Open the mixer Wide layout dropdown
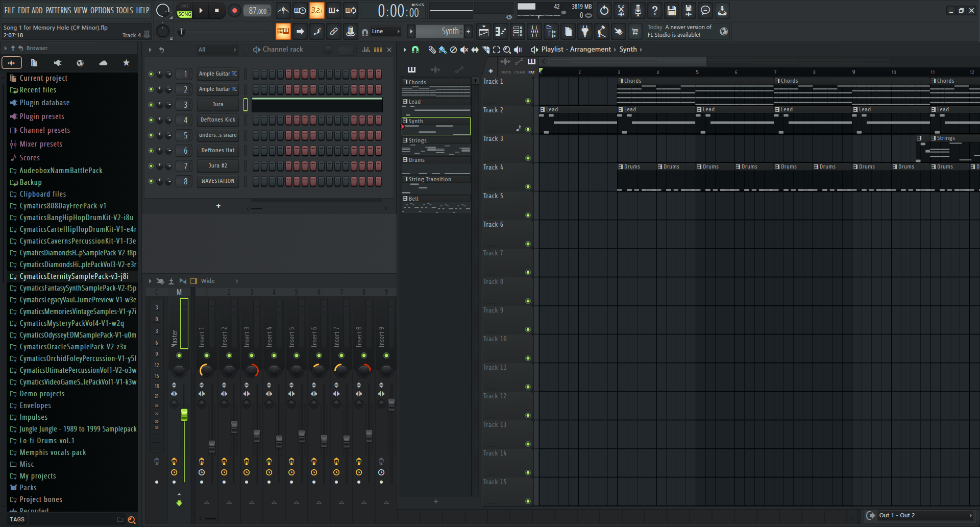Image resolution: width=980 pixels, height=527 pixels. tap(214, 281)
